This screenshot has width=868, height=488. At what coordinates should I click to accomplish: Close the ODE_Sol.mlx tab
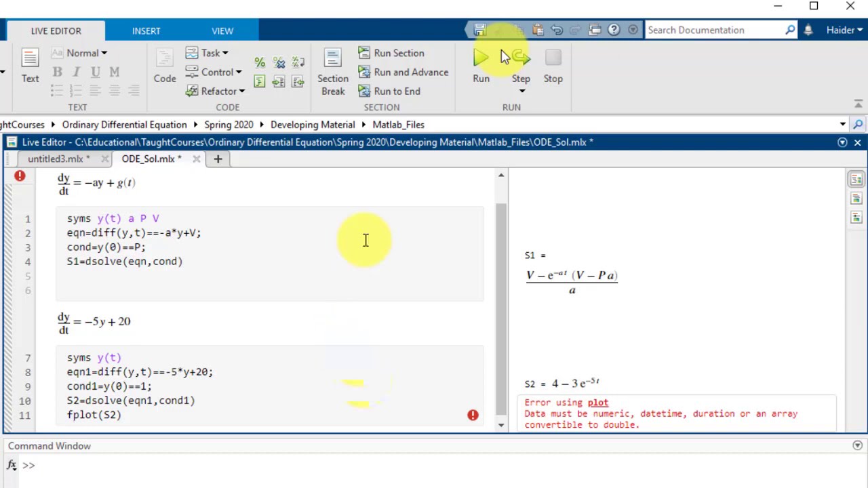tap(196, 159)
